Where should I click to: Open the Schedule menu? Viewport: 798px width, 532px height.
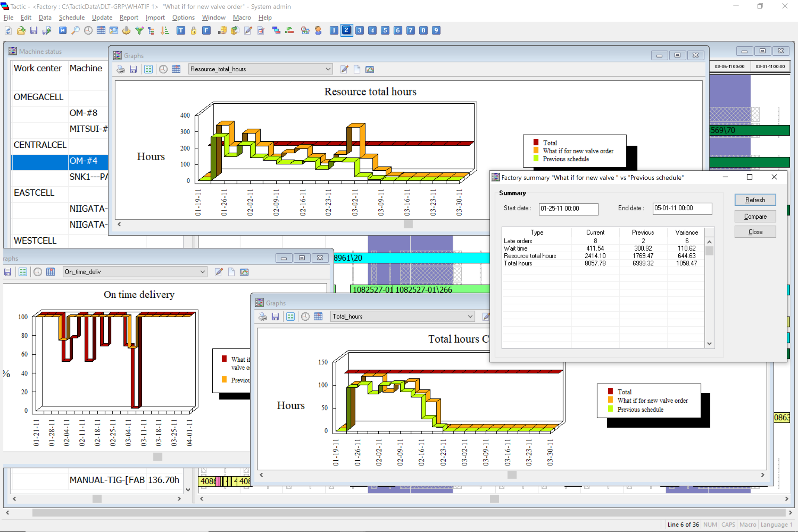pyautogui.click(x=72, y=18)
